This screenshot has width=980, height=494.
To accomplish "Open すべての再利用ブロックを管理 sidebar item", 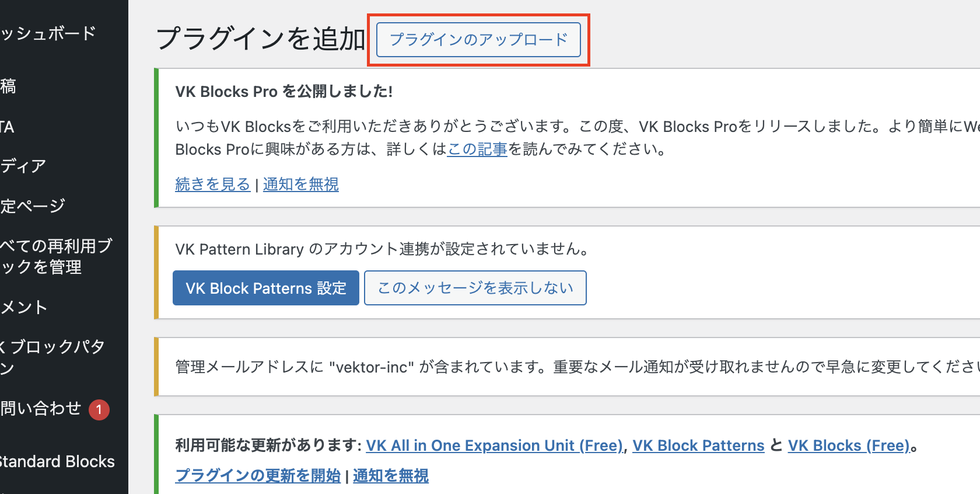I will [x=55, y=256].
